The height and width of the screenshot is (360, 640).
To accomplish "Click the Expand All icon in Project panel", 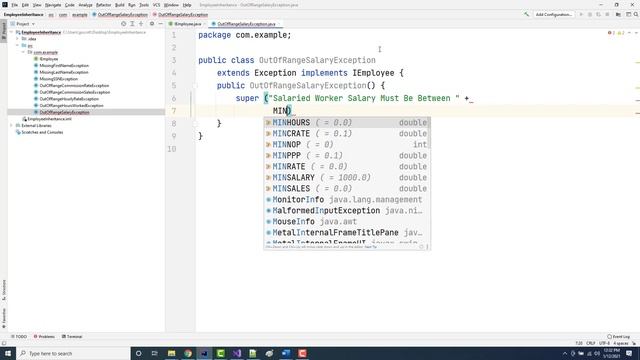I will pyautogui.click(x=132, y=24).
